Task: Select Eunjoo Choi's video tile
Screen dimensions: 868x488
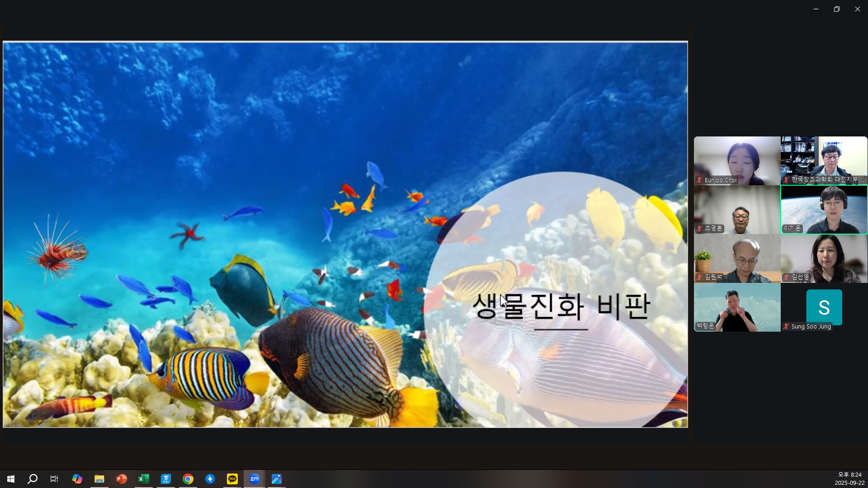Action: pos(737,160)
